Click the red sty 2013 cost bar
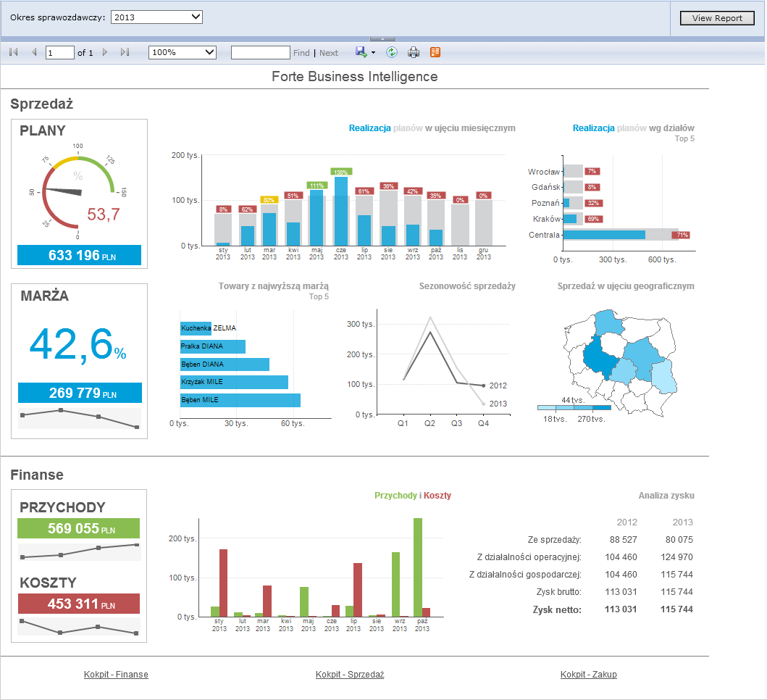The width and height of the screenshot is (767, 700). pyautogui.click(x=223, y=583)
